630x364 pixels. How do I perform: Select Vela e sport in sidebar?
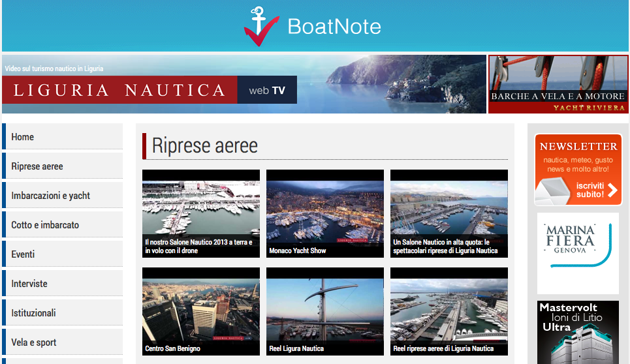point(62,342)
